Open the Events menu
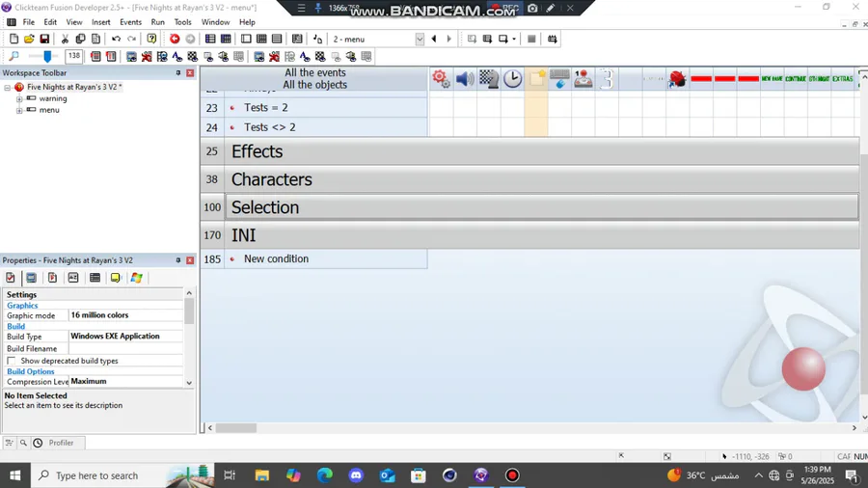 click(130, 22)
